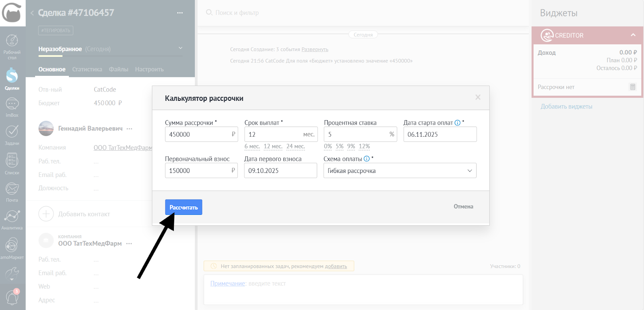Click info icon next to Схема оплаты
644x310 pixels.
367,159
